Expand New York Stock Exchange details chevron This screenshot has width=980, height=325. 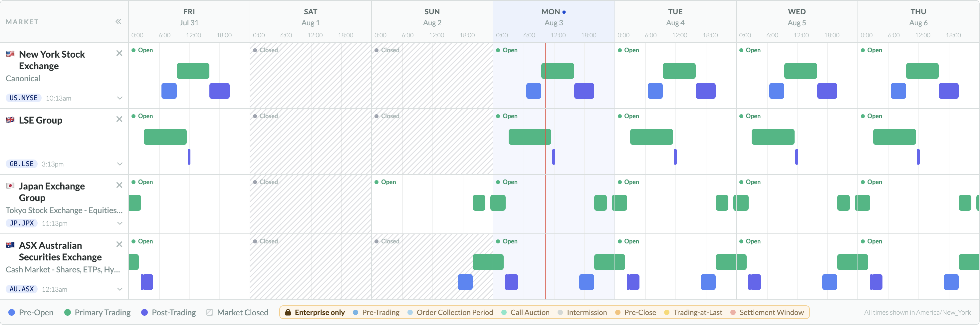click(120, 98)
